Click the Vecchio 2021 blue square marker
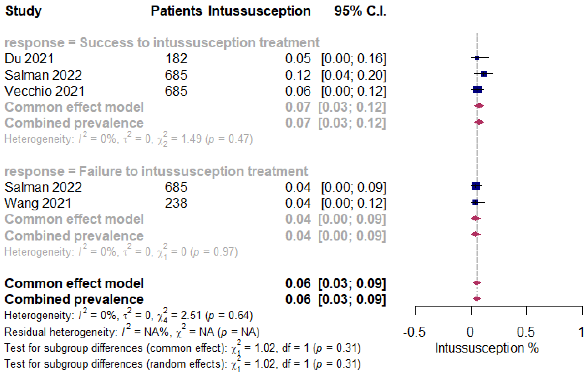 [x=477, y=90]
